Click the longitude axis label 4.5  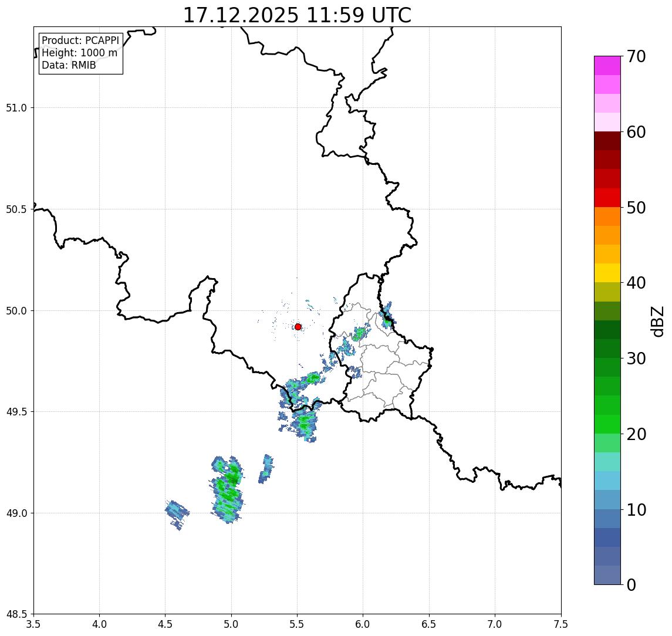[x=166, y=624]
